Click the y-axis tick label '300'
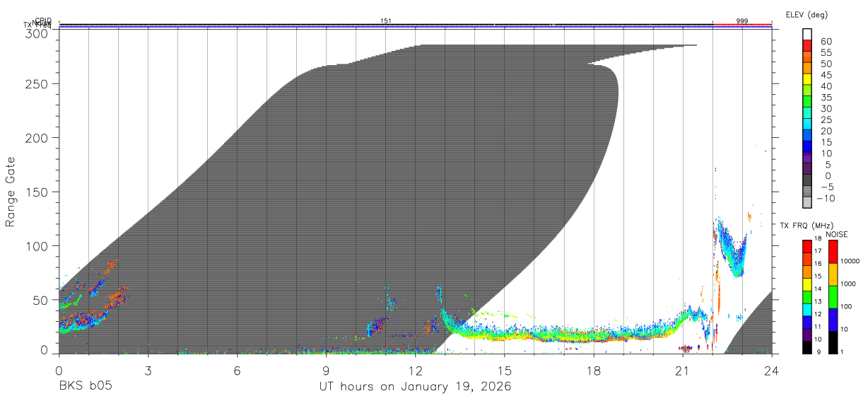 [37, 33]
